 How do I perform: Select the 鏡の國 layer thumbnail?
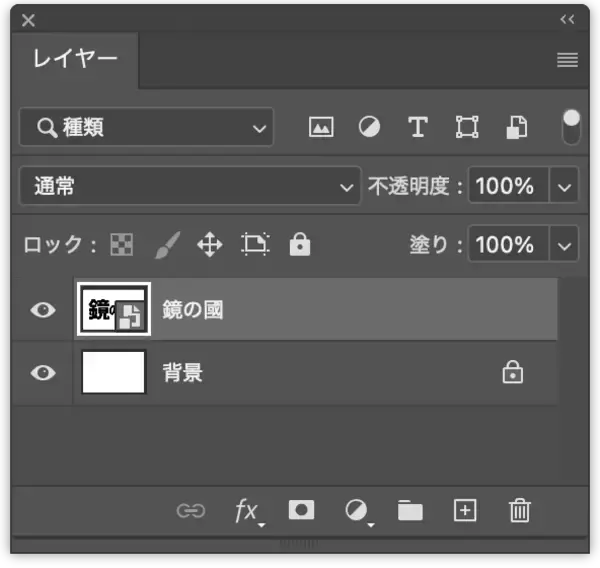point(114,309)
